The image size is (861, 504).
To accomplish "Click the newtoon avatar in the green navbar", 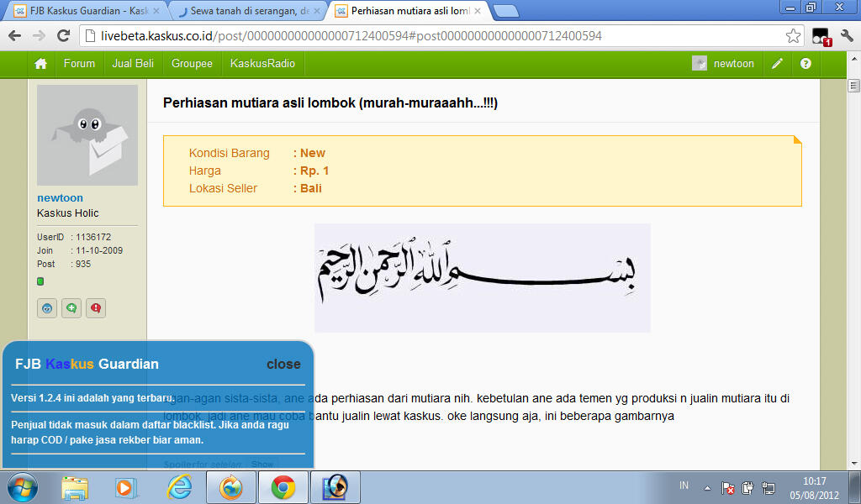I will (699, 64).
